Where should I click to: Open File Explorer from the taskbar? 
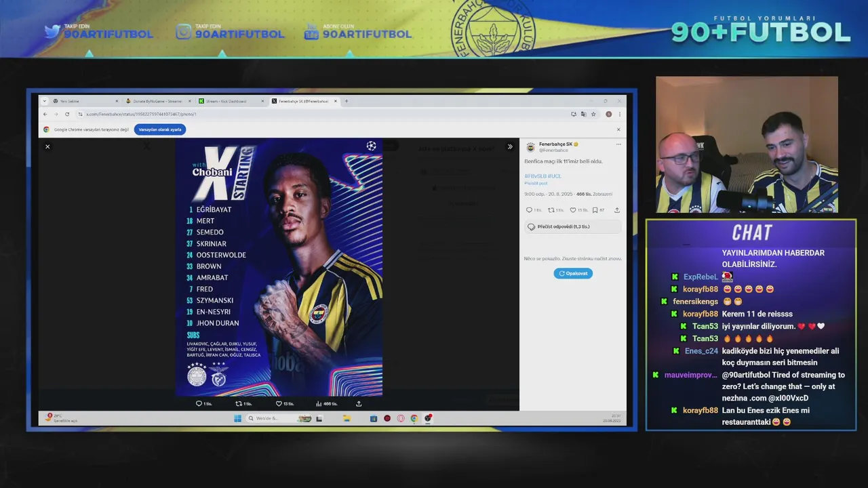coord(347,418)
